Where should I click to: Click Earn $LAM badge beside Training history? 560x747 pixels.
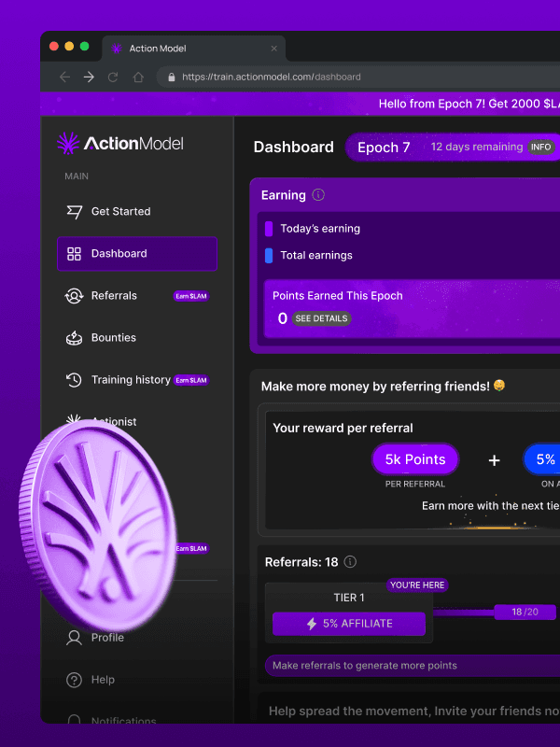point(191,380)
